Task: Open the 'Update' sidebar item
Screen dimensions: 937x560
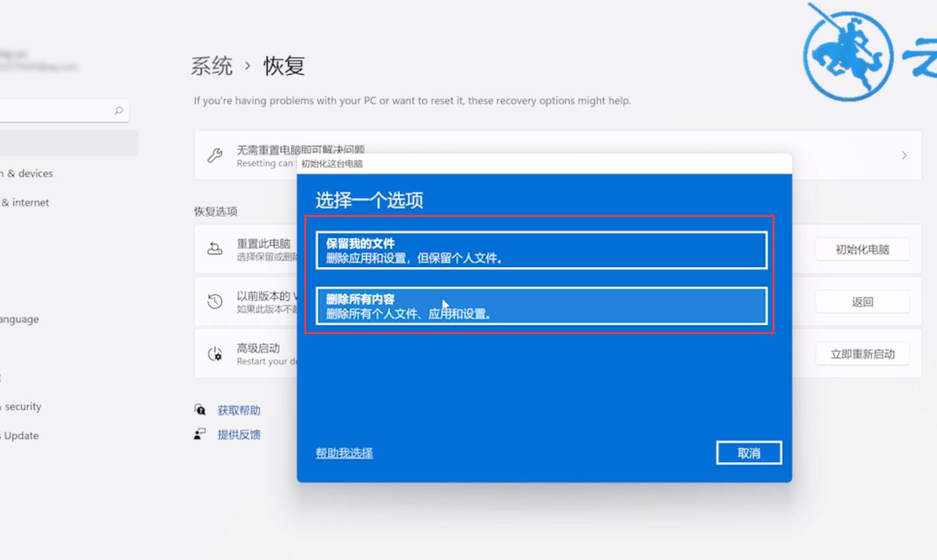Action: tap(19, 436)
